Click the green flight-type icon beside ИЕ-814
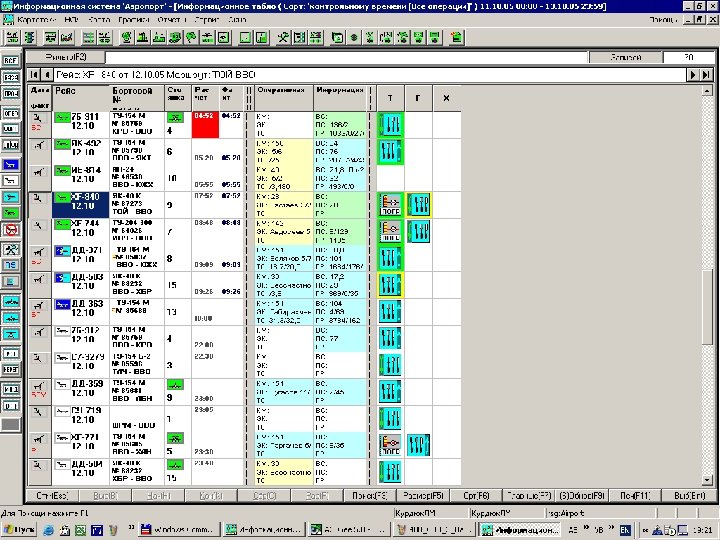The image size is (720, 540). pos(62,171)
